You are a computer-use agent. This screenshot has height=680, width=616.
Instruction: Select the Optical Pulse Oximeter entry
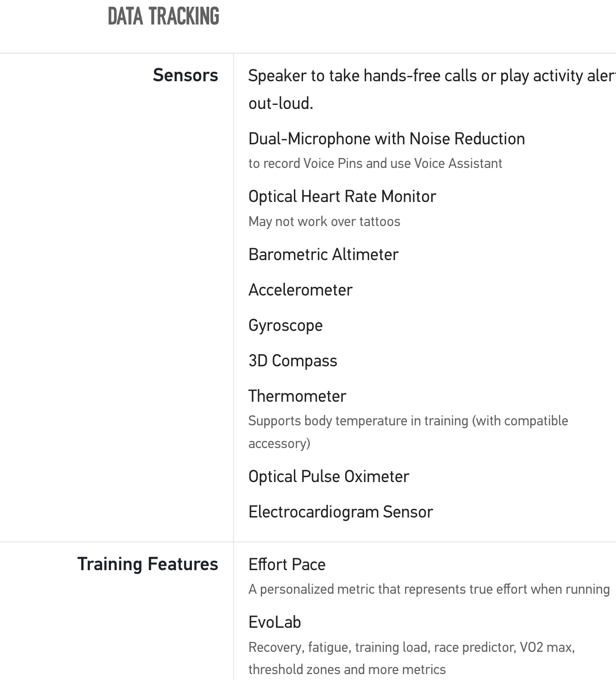328,477
